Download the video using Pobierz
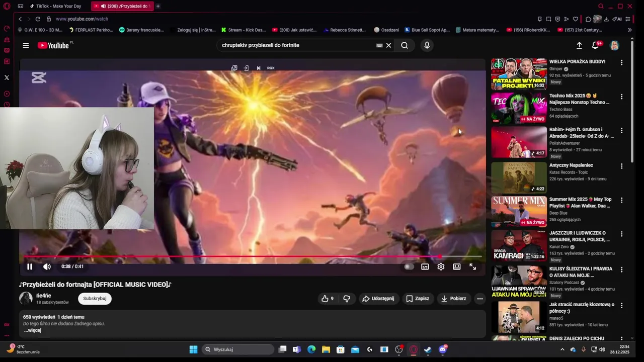Screen dimensions: 644x362 pyautogui.click(x=454, y=299)
